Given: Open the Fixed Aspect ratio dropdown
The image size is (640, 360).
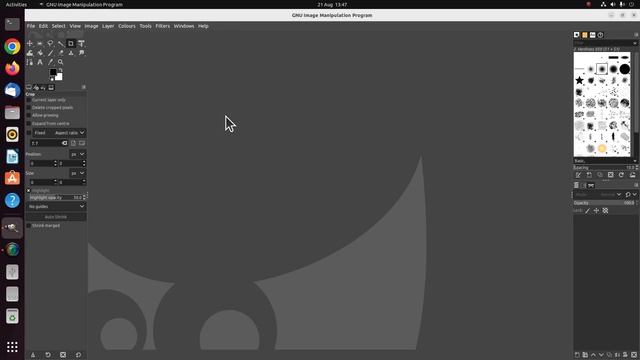Looking at the screenshot, I should pos(59,133).
